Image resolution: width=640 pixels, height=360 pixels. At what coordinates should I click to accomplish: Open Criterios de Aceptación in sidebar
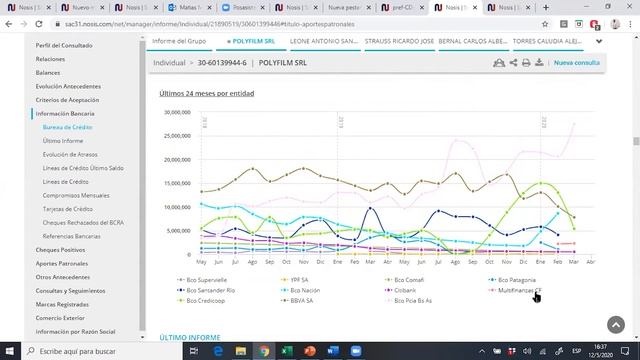tap(67, 100)
